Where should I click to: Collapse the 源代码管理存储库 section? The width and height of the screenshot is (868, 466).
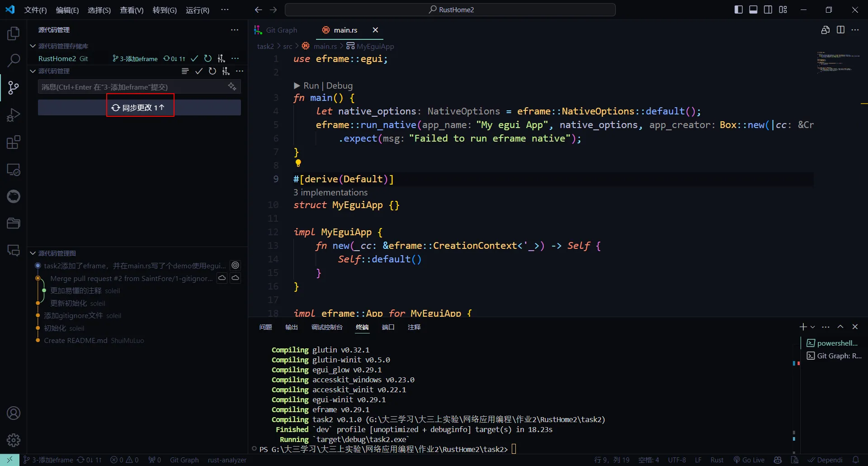point(32,46)
